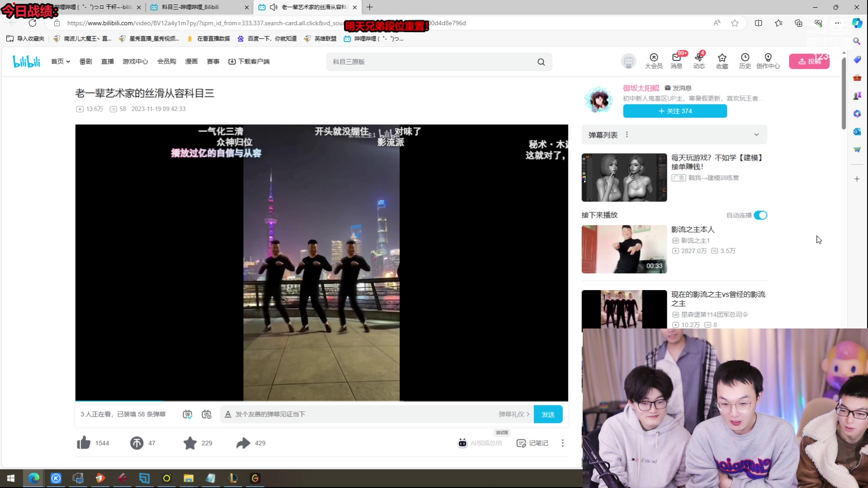This screenshot has height=488, width=868.
Task: Like the video with the thumbs-up
Action: point(83,443)
